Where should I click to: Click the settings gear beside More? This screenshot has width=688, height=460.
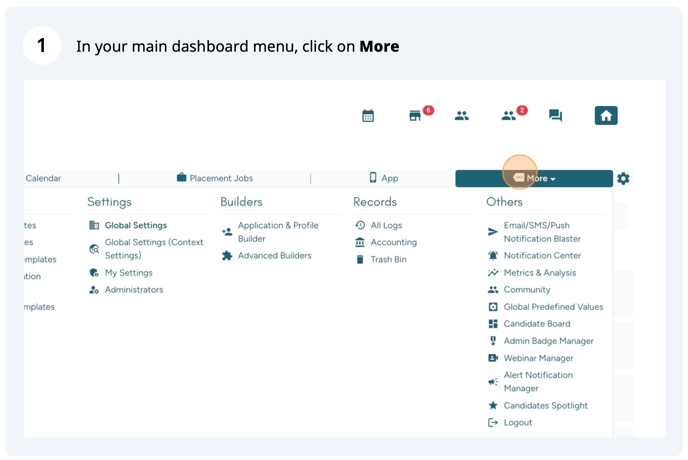pyautogui.click(x=623, y=178)
